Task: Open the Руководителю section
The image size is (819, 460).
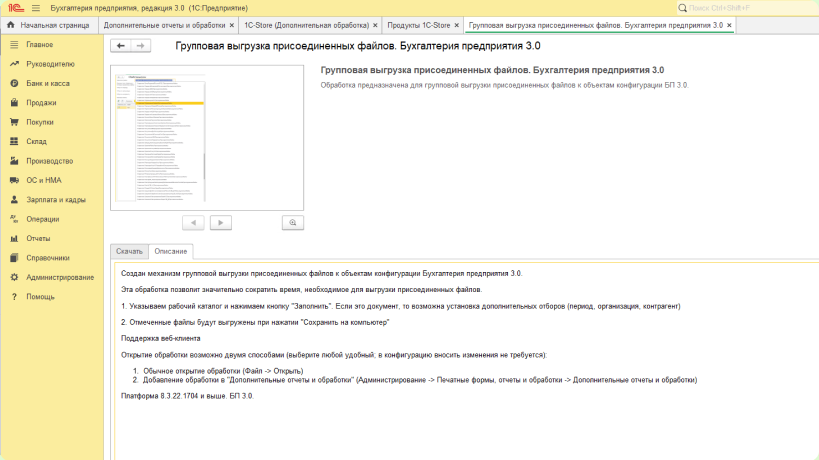Action: pyautogui.click(x=50, y=64)
